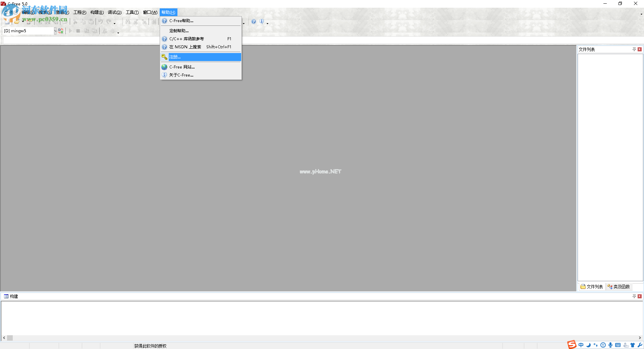Select 在 MSDN 上搜索 menu entry
Image resolution: width=644 pixels, height=349 pixels.
[201, 47]
